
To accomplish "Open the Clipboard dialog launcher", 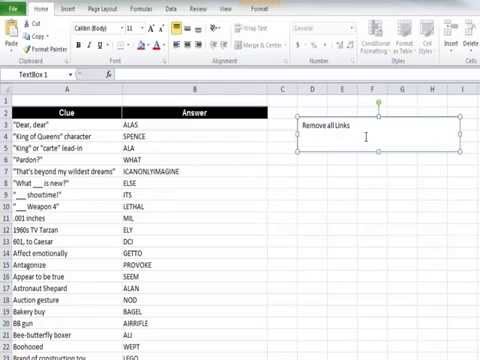I will [x=66, y=61].
